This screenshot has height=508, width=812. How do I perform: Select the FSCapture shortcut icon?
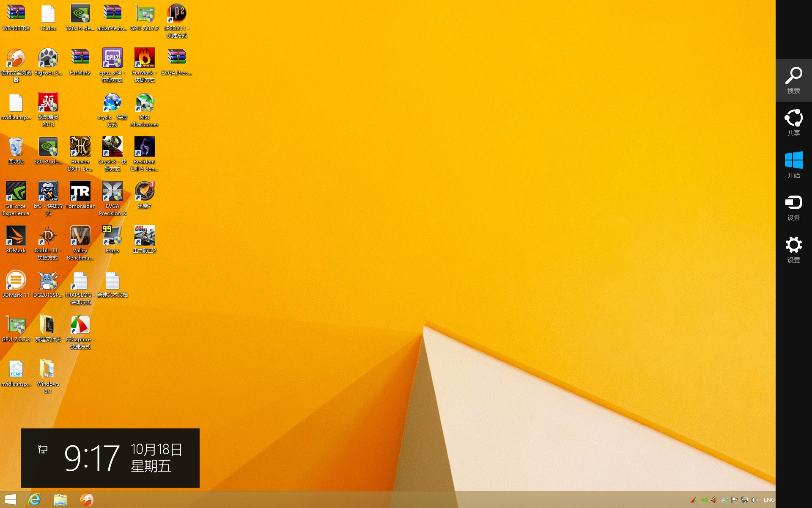click(x=80, y=332)
